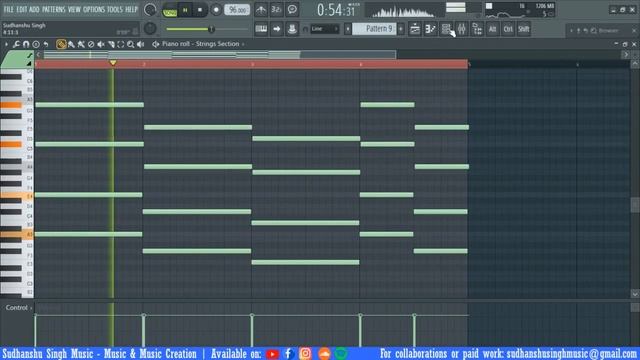Open the HELP menu
The width and height of the screenshot is (640, 360).
[131, 9]
